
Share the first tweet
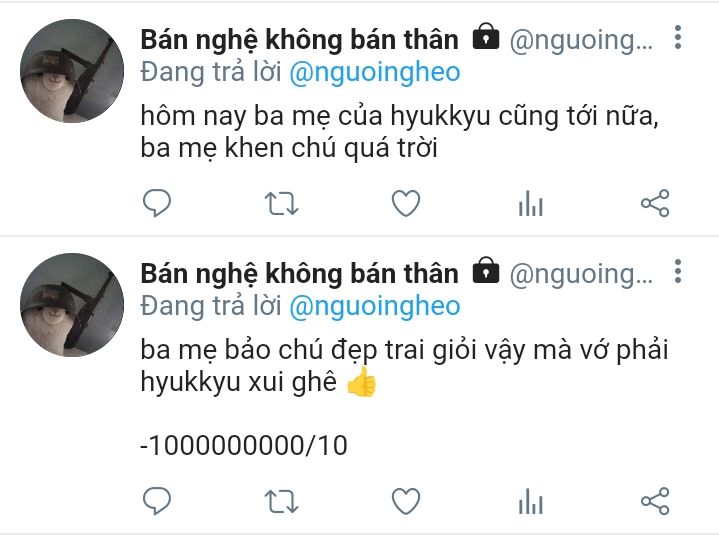pyautogui.click(x=655, y=203)
